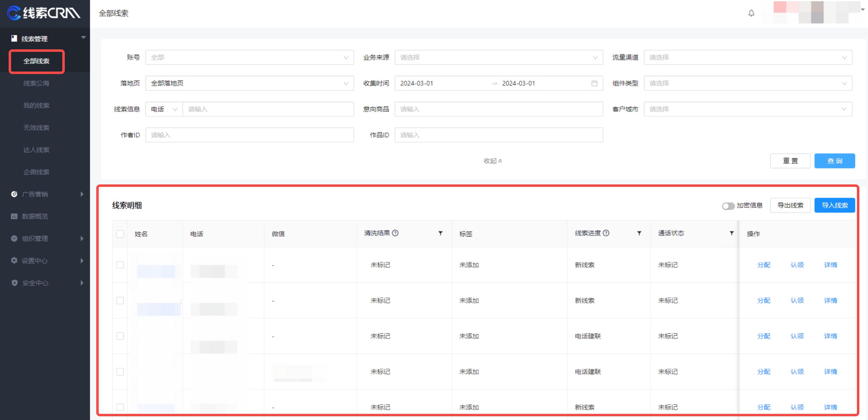Toggle the 加密信息 switch
This screenshot has height=420, width=868.
pyautogui.click(x=728, y=206)
